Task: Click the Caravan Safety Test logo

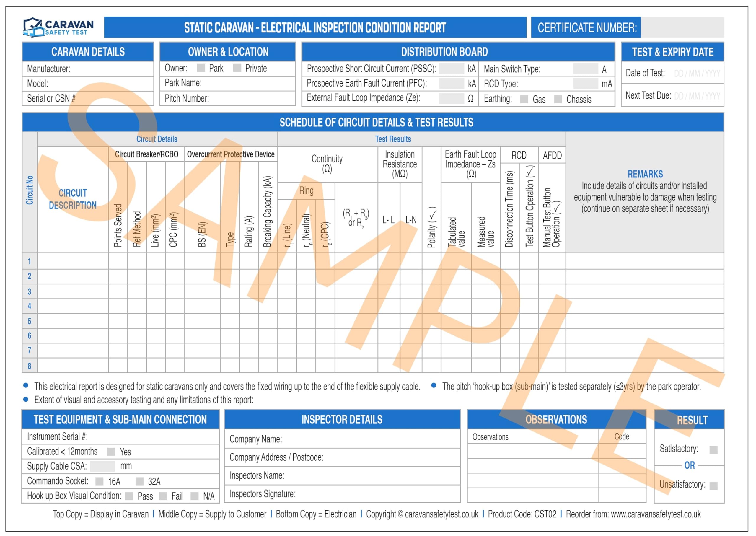Action: [x=58, y=27]
